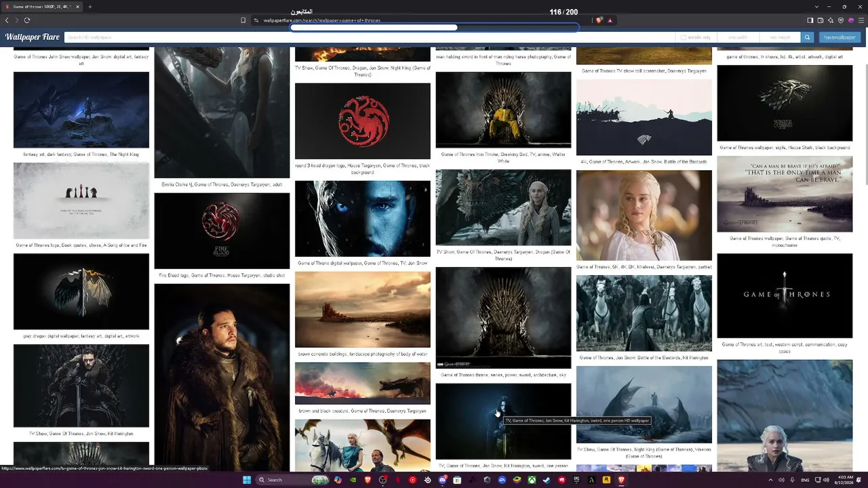Open Microsoft Store from the taskbar

[457, 480]
